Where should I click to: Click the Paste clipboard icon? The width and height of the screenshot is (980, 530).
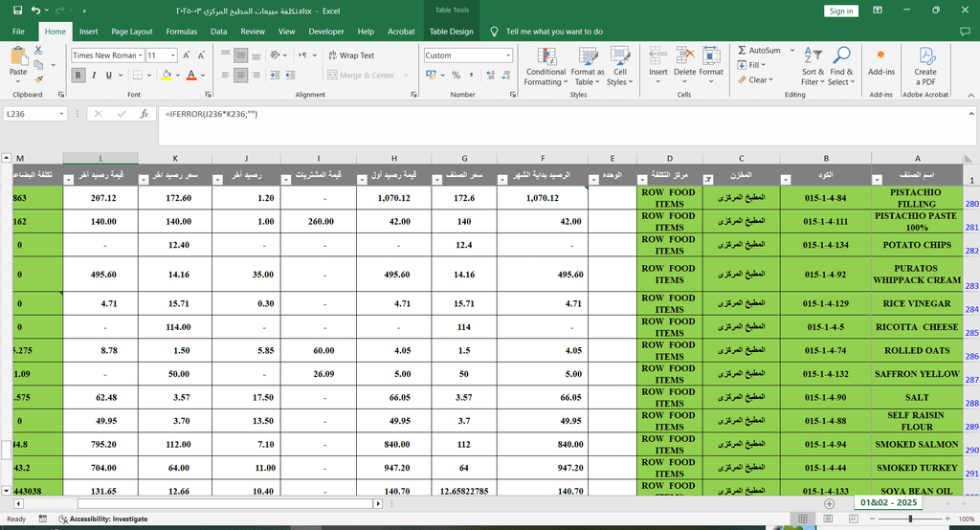(18, 56)
